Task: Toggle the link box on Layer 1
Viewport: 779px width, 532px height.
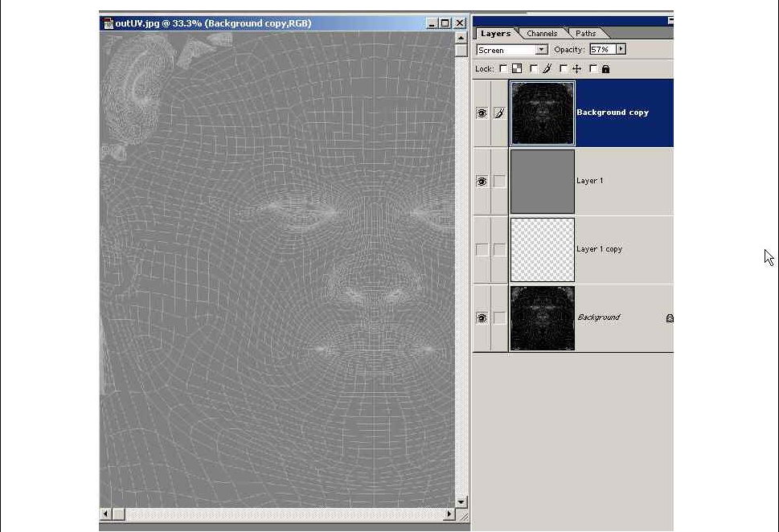Action: [499, 182]
